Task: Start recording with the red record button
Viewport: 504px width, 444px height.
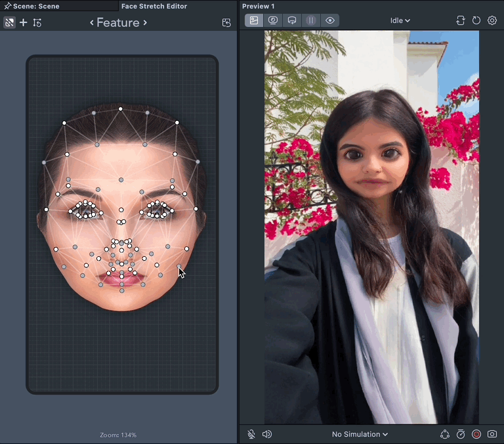Action: (476, 434)
